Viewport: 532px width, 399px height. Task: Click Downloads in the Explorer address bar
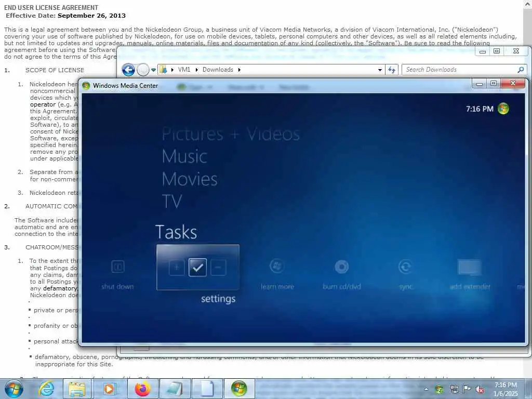pyautogui.click(x=218, y=70)
